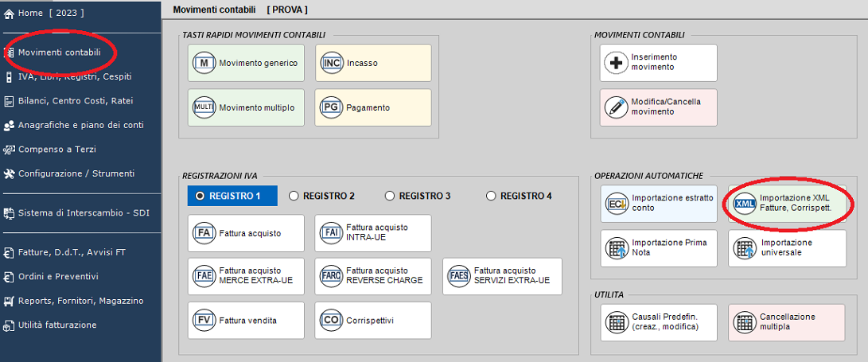Open the Movimenti contabili sidebar menu
868x362 pixels.
(59, 53)
